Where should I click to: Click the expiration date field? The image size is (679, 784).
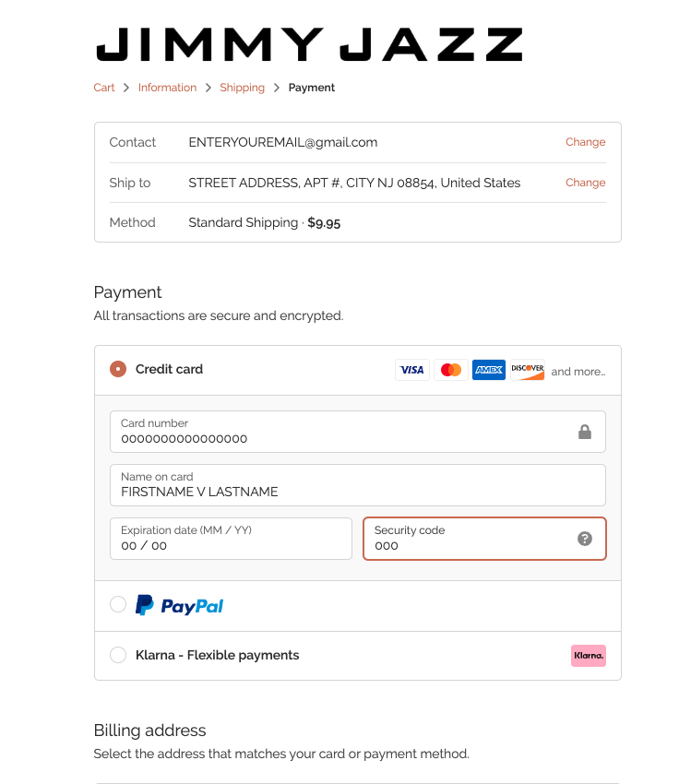(231, 539)
